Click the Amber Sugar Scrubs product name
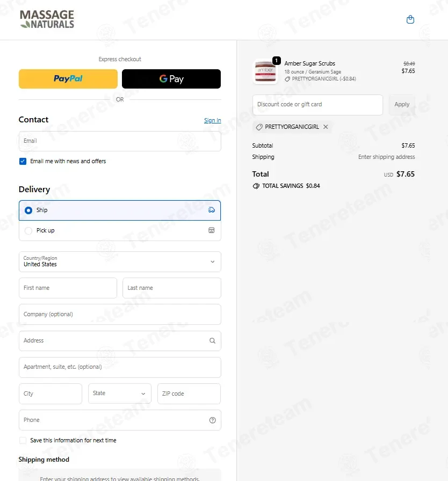This screenshot has height=481, width=448. pyautogui.click(x=309, y=63)
